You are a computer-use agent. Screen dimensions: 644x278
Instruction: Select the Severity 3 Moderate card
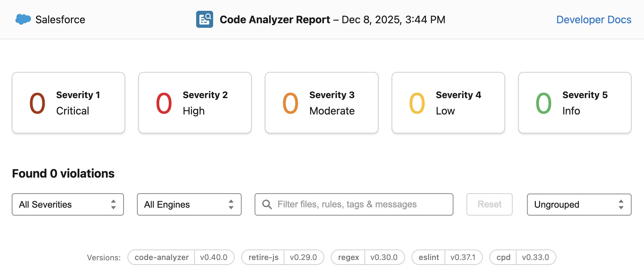point(322,103)
